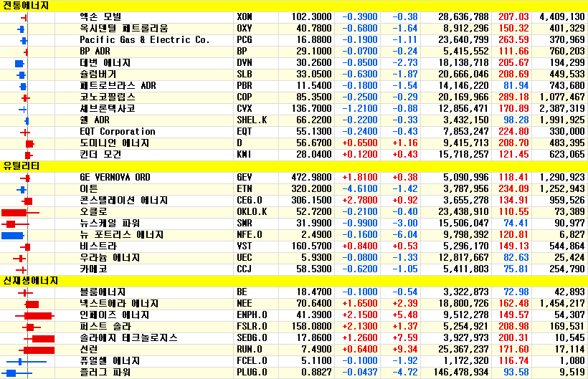The height and width of the screenshot is (379, 588).
Task: Open the GE VERNOVA ORD row
Action: pos(294,178)
